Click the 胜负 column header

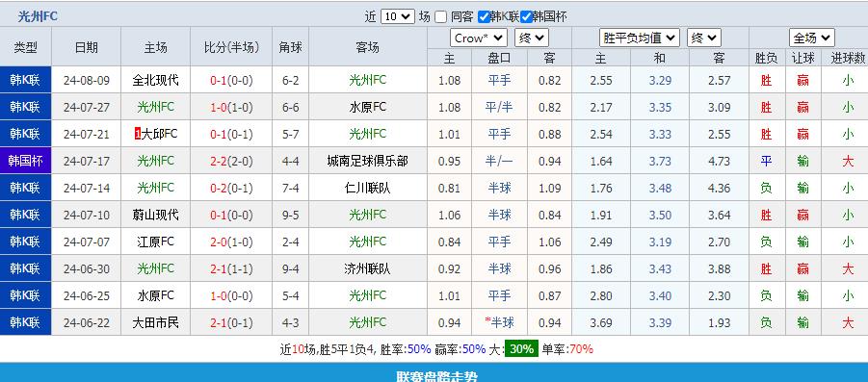pos(766,58)
